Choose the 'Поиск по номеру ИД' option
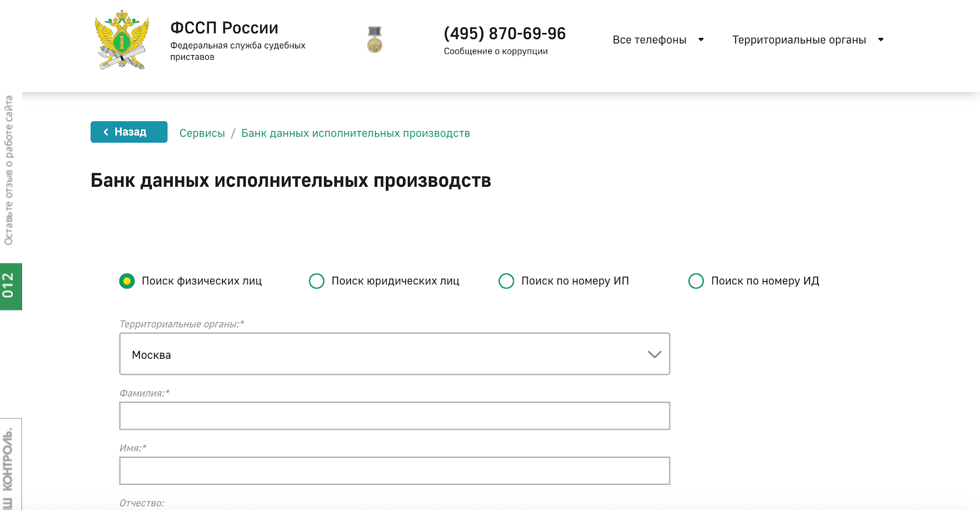This screenshot has width=980, height=510. (x=696, y=281)
